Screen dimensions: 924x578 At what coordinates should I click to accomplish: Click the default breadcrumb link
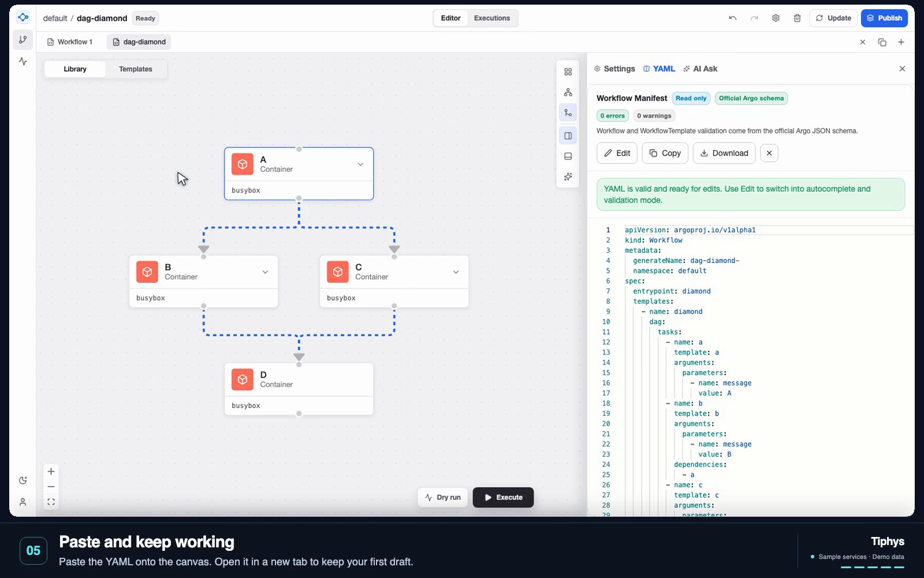coord(55,18)
